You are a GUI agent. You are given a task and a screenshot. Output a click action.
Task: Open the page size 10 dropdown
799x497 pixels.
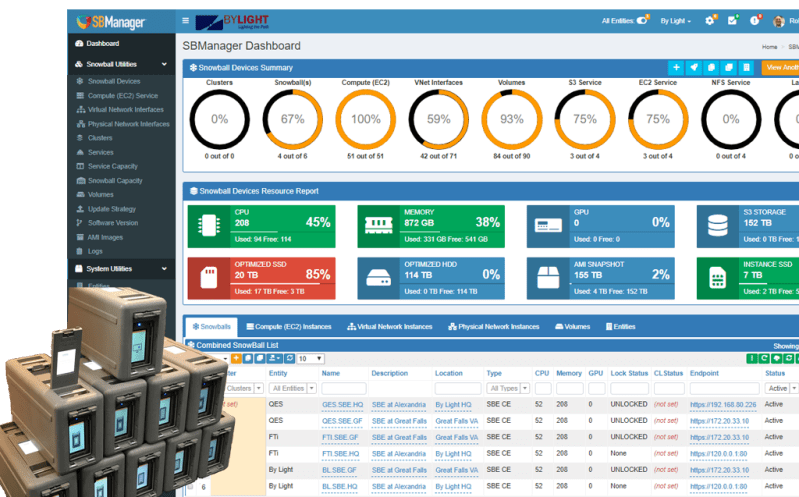coord(310,359)
